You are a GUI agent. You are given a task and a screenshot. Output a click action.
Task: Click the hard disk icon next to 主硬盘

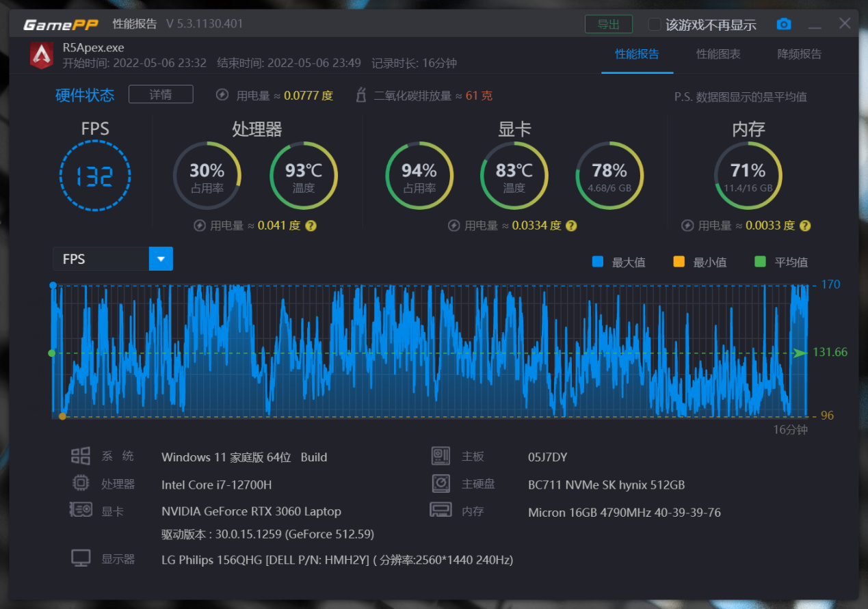440,483
